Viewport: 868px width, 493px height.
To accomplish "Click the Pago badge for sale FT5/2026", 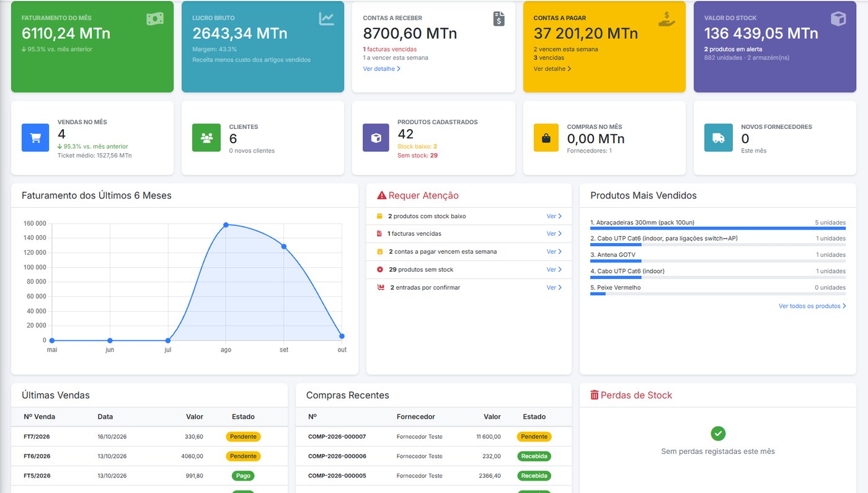I will click(x=243, y=476).
